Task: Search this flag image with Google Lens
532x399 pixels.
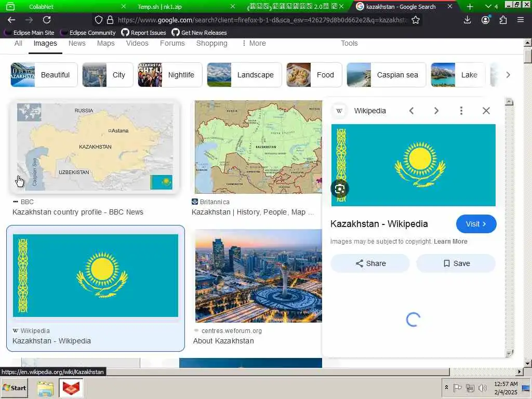Action: pos(340,189)
